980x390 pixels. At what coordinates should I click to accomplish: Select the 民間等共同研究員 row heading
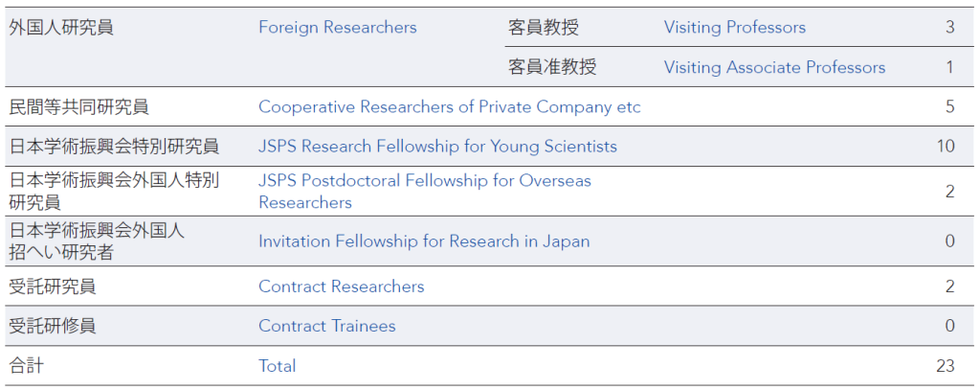[78, 107]
